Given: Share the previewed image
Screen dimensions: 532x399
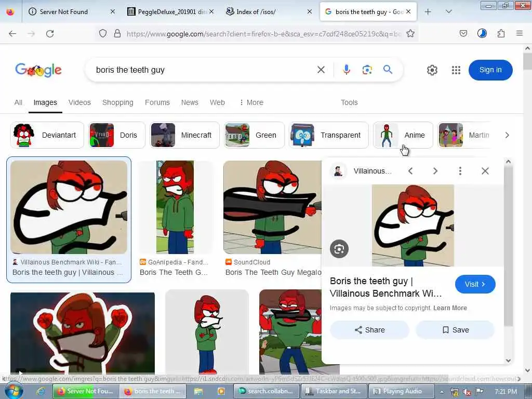Looking at the screenshot, I should coord(369,330).
